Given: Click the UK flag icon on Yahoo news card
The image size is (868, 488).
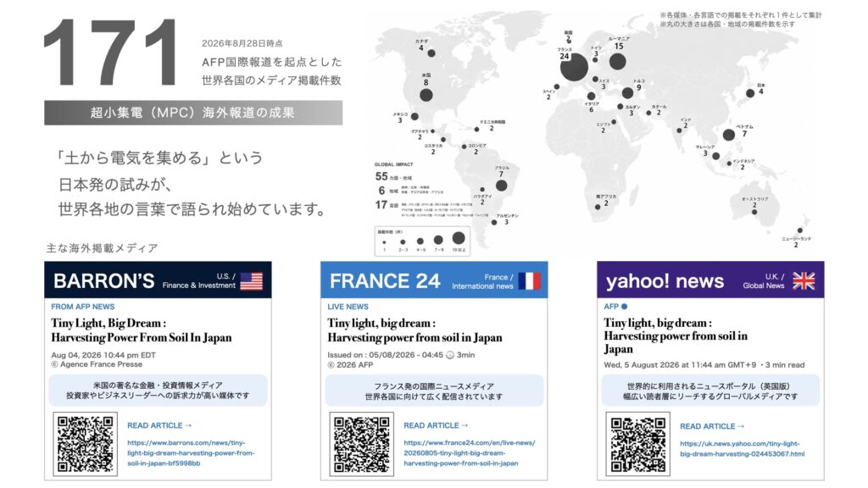Looking at the screenshot, I should 804,281.
